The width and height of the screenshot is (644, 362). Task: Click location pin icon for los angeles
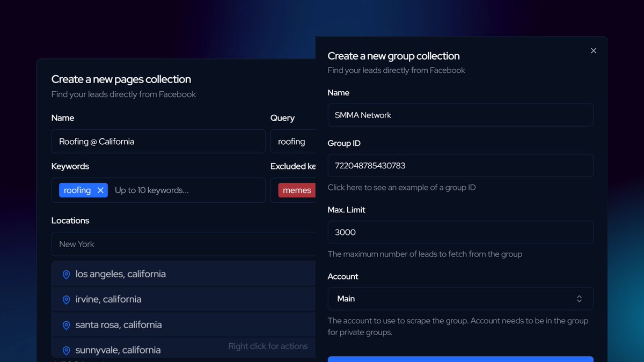(67, 275)
